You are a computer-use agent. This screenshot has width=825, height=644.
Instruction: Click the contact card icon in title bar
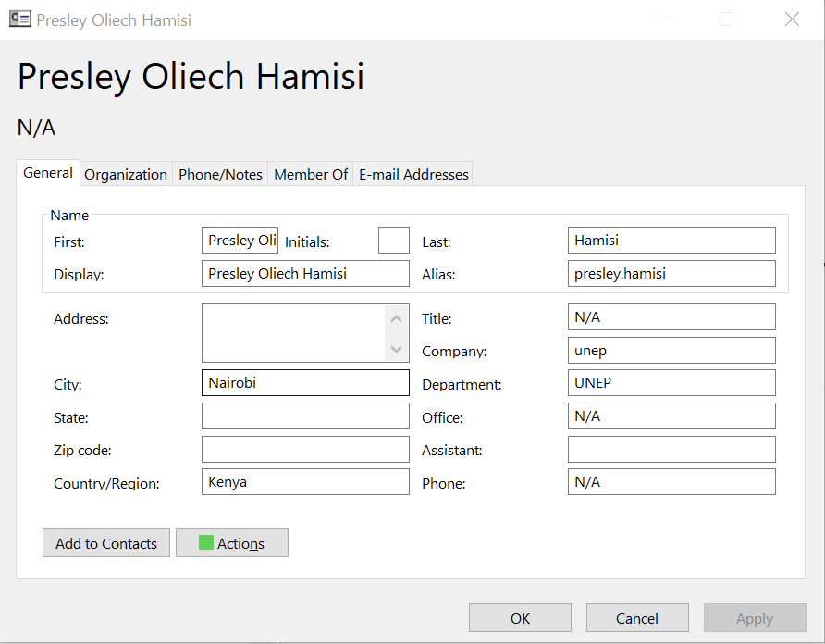(20, 19)
